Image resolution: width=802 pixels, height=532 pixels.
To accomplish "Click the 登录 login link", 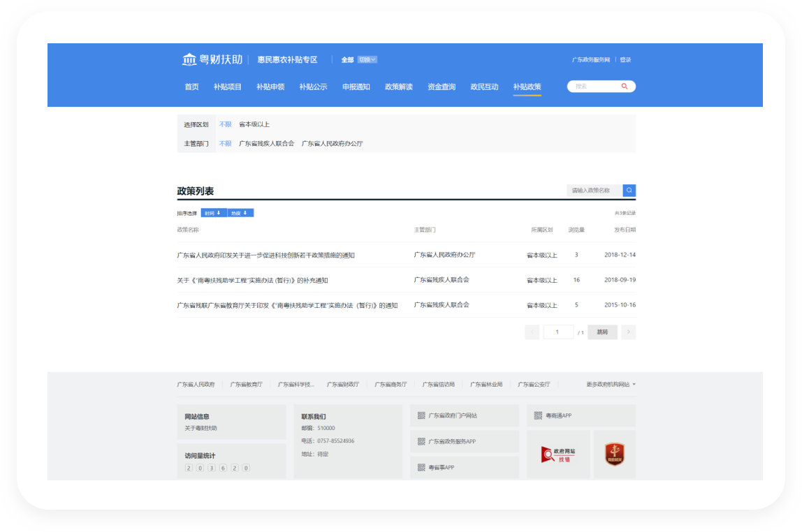I will click(625, 60).
